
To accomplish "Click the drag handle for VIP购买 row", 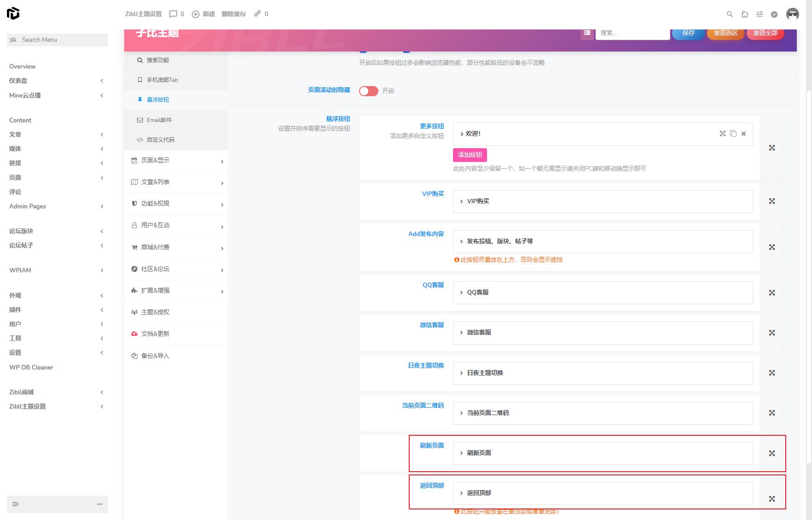I will click(771, 201).
